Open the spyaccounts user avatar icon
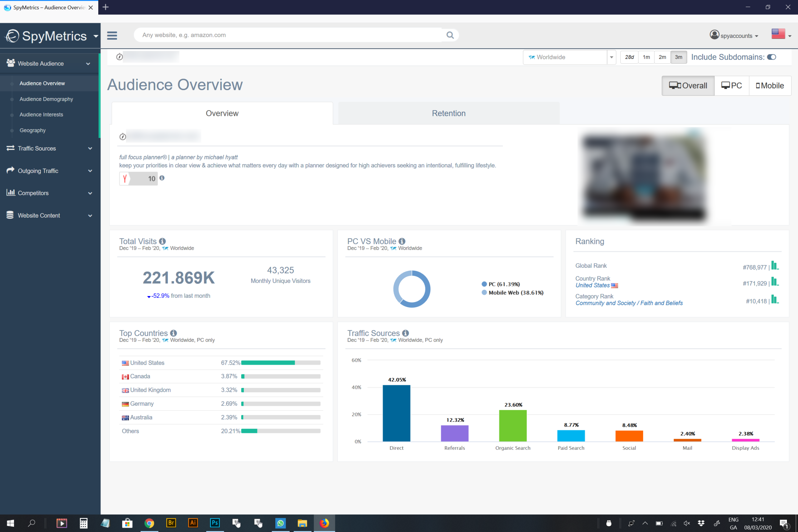The height and width of the screenshot is (532, 798). click(714, 35)
